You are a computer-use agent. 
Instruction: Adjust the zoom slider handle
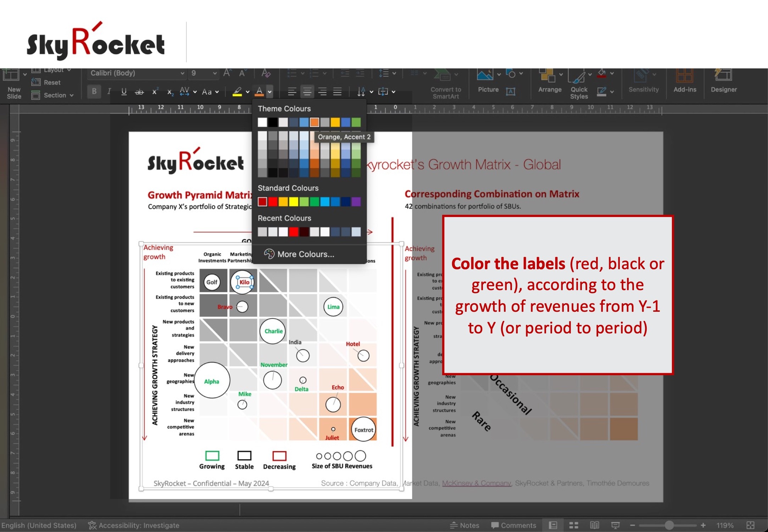669,525
